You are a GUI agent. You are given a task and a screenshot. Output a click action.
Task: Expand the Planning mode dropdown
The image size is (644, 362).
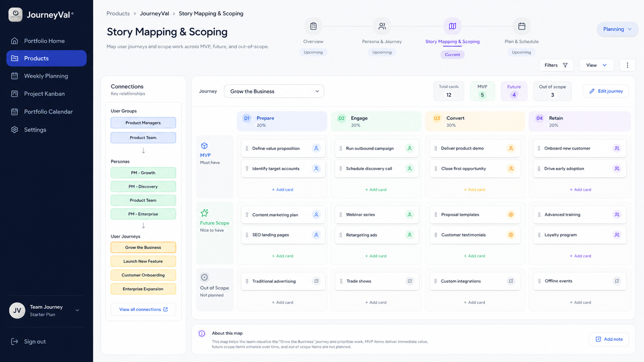(x=617, y=29)
